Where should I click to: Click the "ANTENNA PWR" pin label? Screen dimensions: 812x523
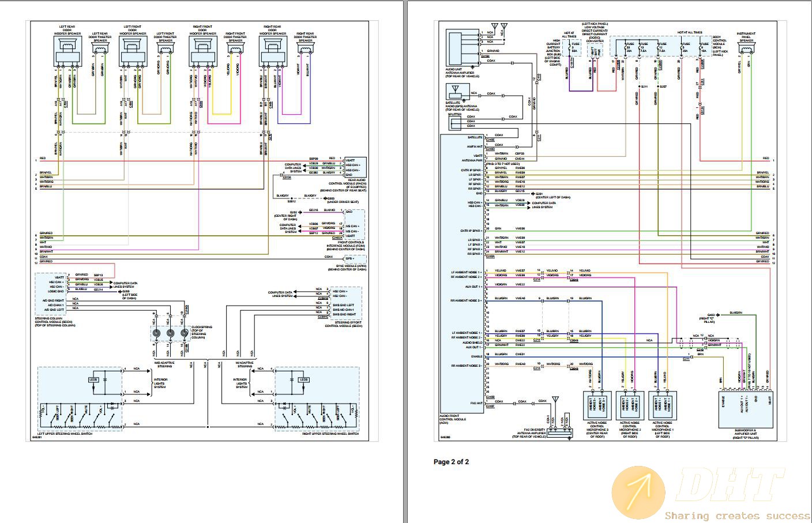472,159
